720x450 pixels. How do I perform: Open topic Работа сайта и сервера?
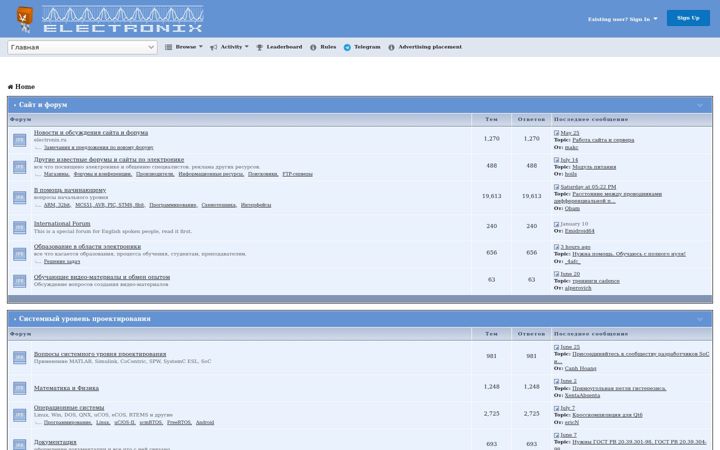pyautogui.click(x=603, y=140)
